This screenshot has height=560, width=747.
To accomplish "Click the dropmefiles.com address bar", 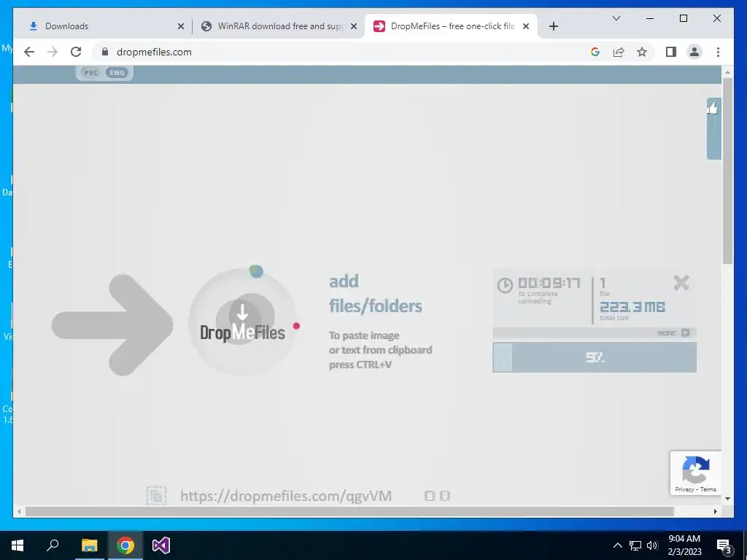I will click(333, 52).
